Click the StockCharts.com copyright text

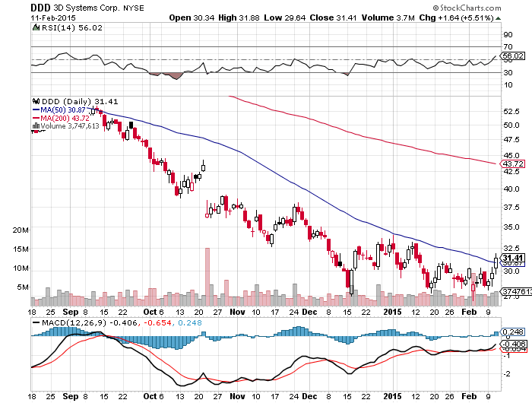[467, 8]
